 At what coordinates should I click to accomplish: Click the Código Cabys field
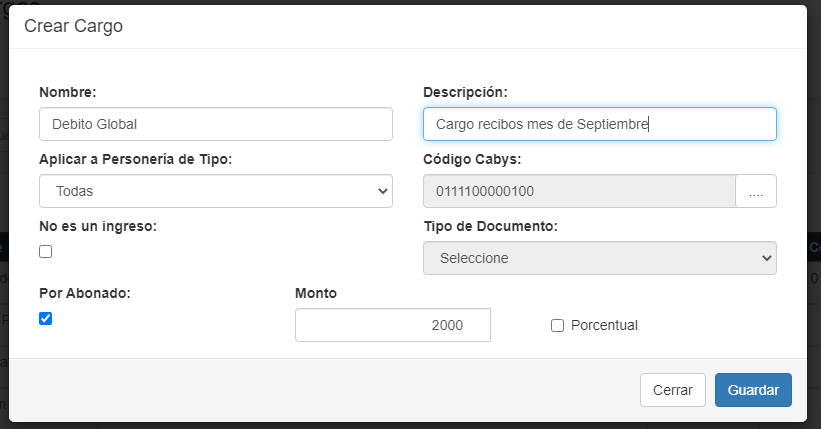580,192
